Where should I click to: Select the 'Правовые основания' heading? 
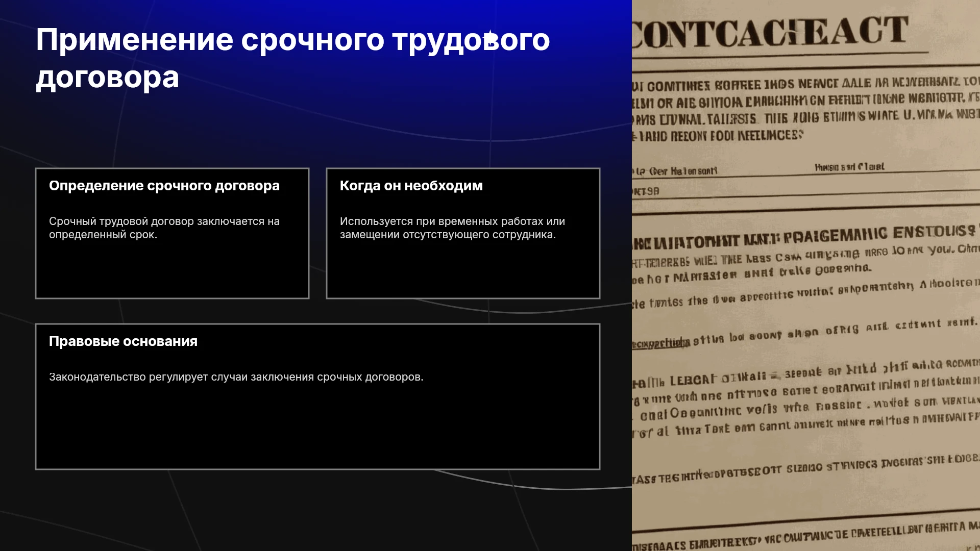(x=123, y=341)
